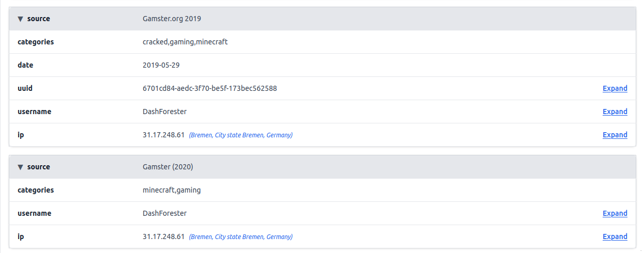
Task: Click the uuid value 6701cd84-aedc-3f70-be5f-173bec562588
Action: pyautogui.click(x=209, y=88)
